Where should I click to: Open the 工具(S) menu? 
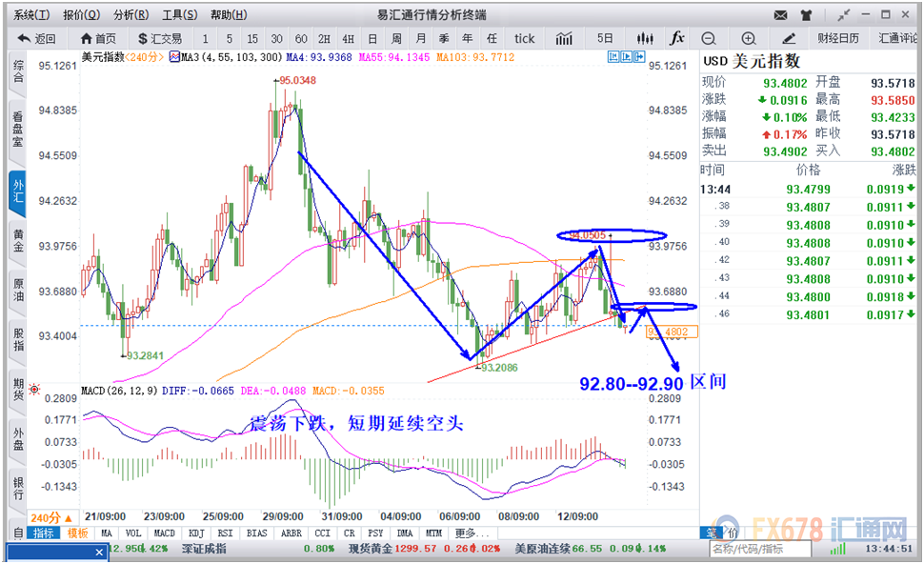[180, 14]
